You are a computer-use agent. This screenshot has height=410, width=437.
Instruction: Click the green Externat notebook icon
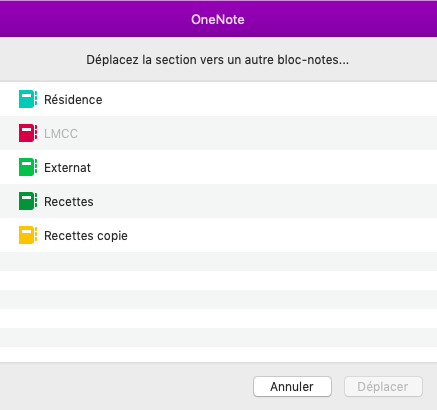pos(28,167)
